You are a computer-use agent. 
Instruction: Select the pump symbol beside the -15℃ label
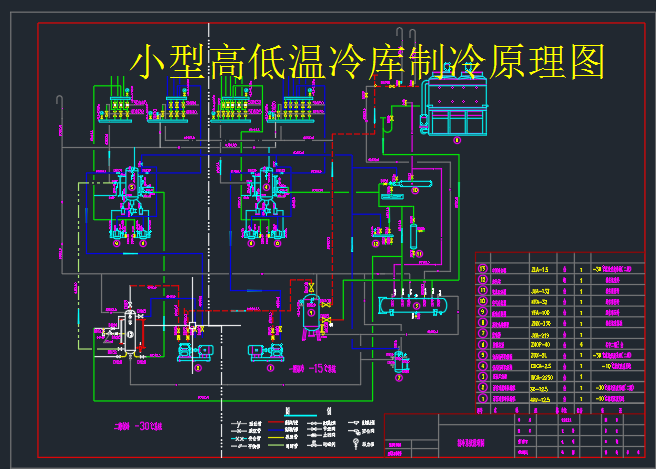[x=266, y=352]
